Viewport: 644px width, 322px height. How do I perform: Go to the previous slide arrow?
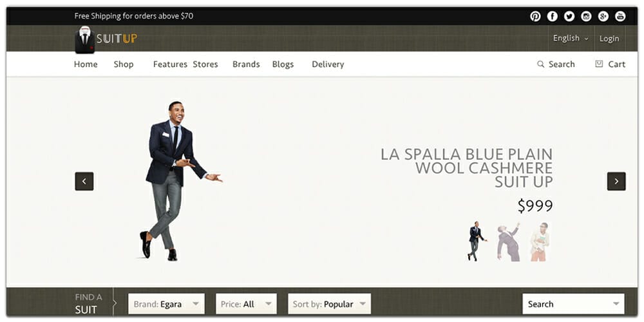click(x=84, y=182)
